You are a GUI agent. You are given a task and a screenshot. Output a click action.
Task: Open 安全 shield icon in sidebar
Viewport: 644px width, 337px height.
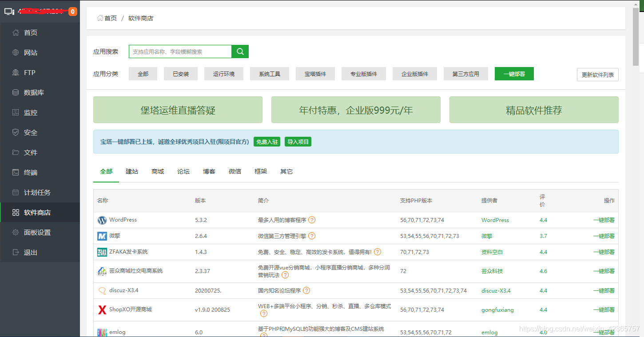coord(16,132)
